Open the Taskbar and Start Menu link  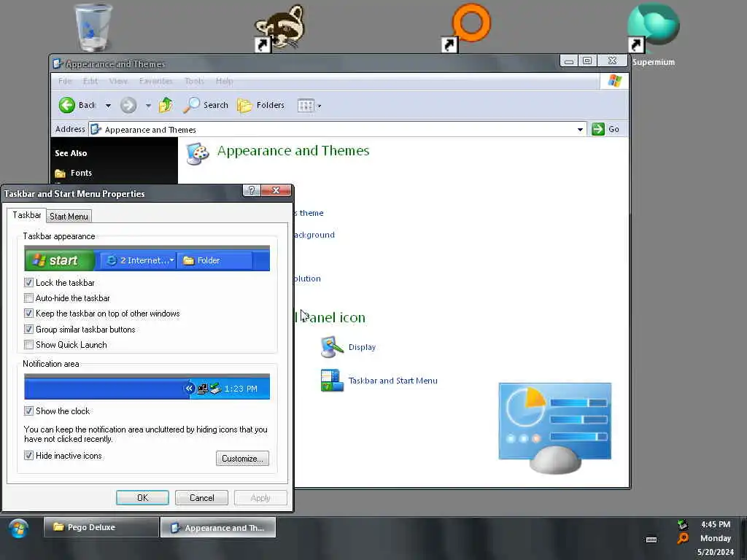point(393,381)
